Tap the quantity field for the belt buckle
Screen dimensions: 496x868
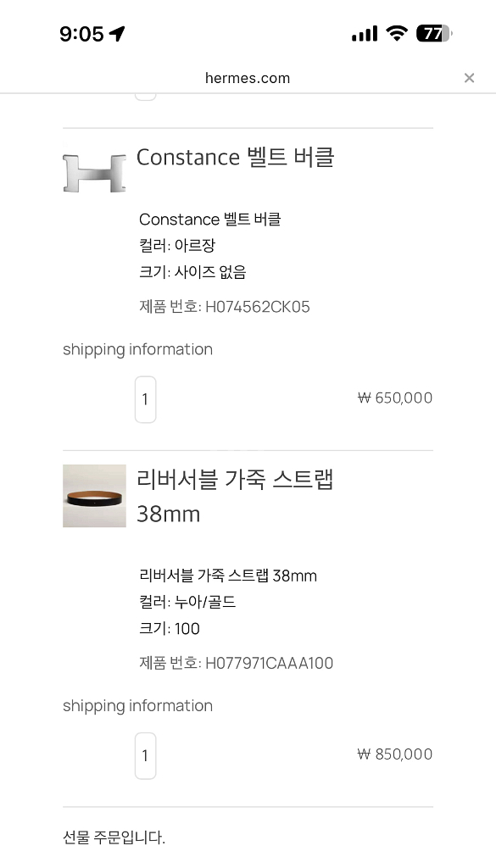pyautogui.click(x=145, y=398)
